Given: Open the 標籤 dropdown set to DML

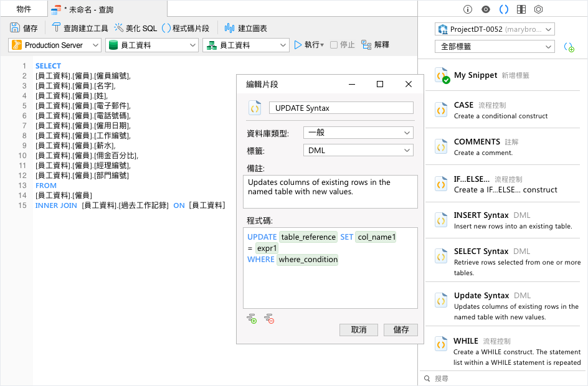Looking at the screenshot, I should 358,150.
